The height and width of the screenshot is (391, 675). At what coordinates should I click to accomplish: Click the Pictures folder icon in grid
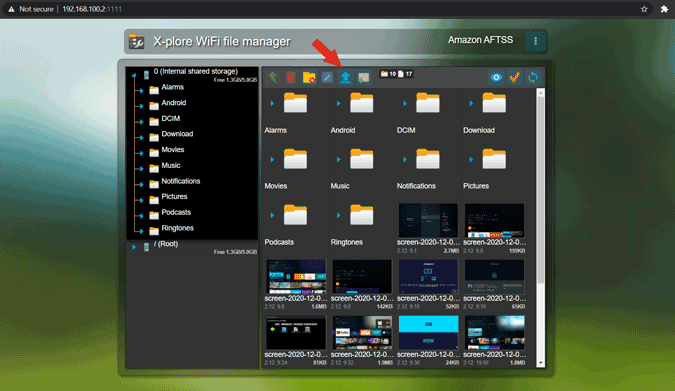point(494,159)
